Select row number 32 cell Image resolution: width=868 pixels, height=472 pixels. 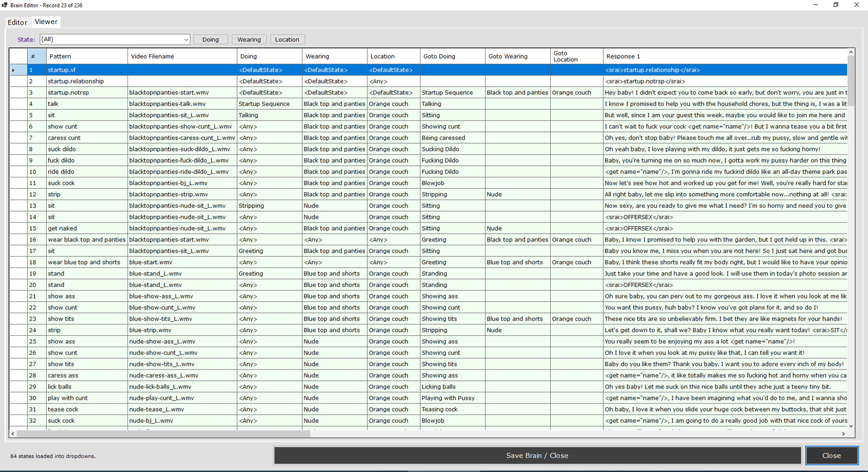click(37, 420)
